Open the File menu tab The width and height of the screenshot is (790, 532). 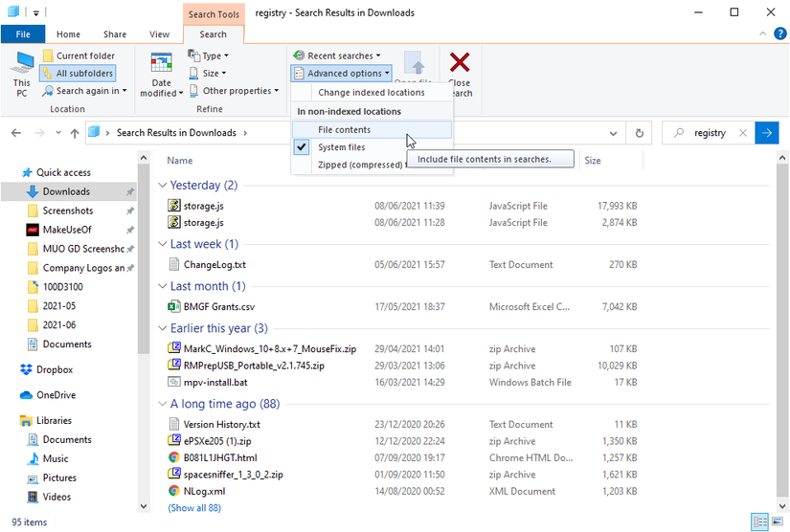click(x=23, y=34)
